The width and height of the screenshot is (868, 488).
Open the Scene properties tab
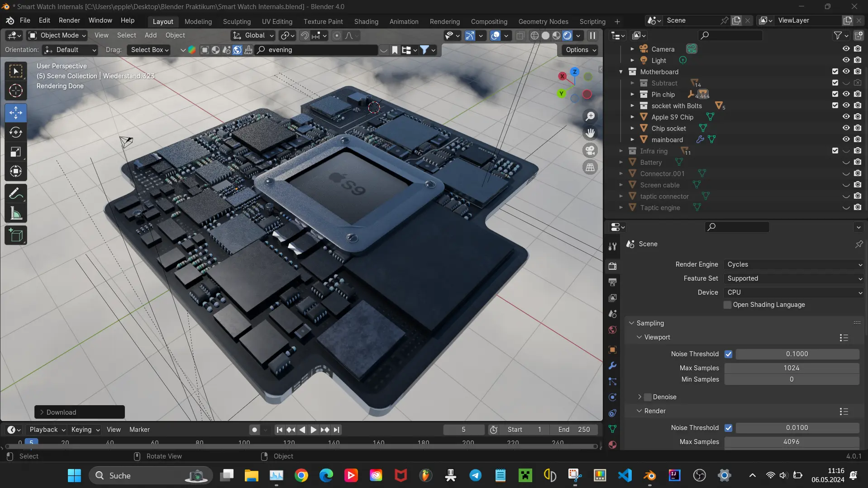tap(613, 314)
